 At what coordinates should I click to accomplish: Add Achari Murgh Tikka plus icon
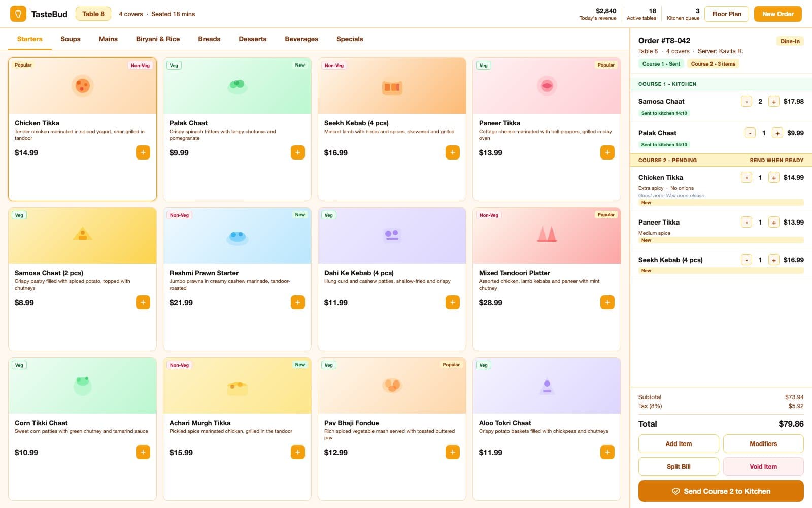(298, 452)
